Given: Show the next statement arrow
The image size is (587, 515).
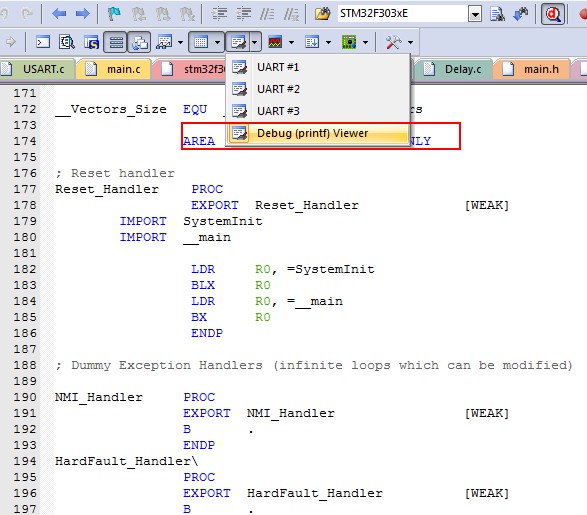Looking at the screenshot, I should pos(11,42).
